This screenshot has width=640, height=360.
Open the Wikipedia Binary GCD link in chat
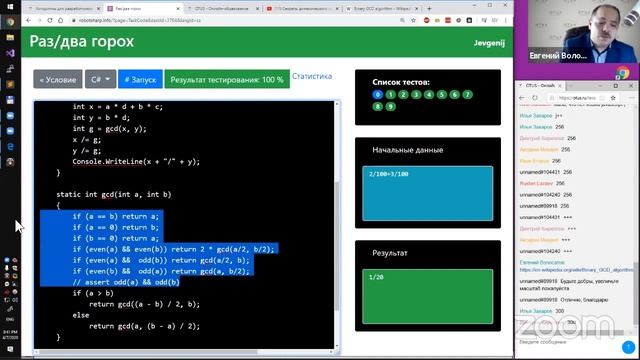(576, 270)
